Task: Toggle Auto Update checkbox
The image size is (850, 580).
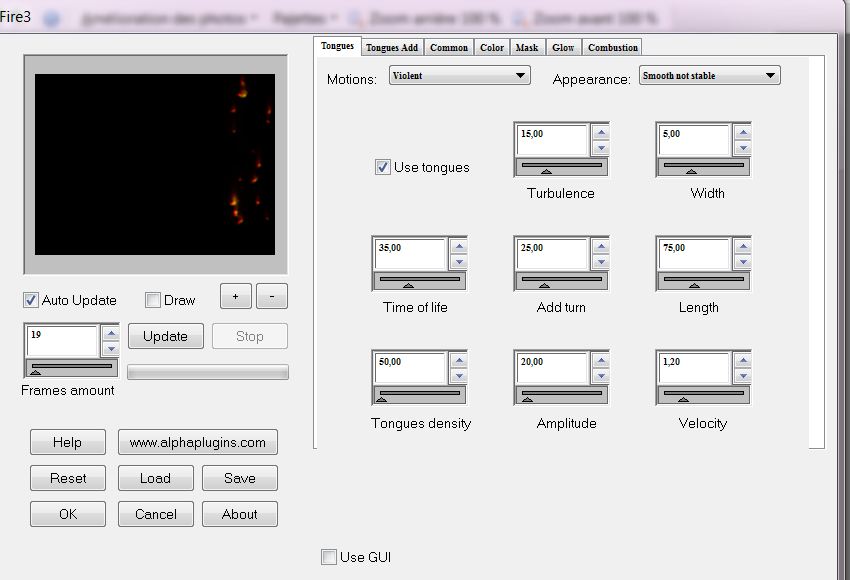Action: (30, 300)
